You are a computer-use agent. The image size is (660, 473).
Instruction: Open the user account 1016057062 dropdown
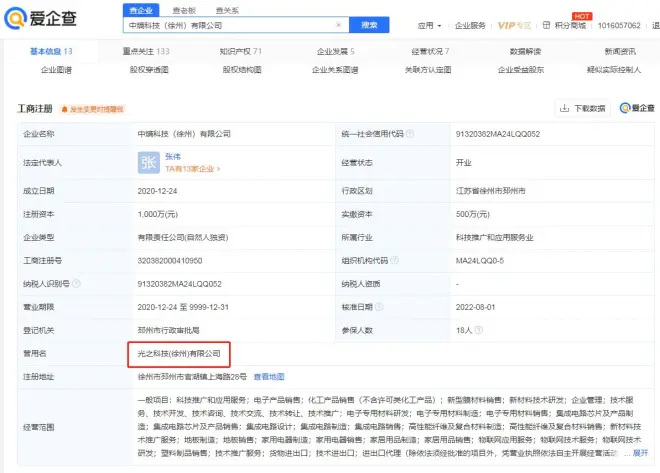[626, 25]
